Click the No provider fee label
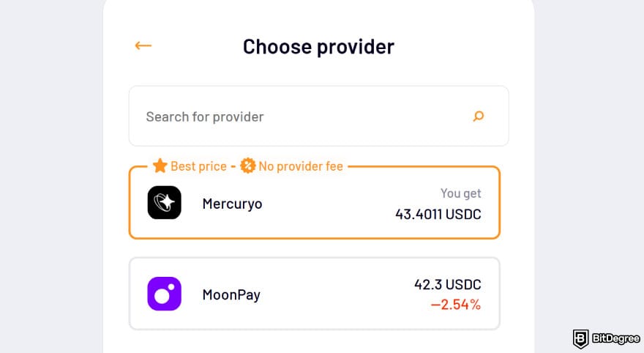This screenshot has width=644, height=353. pos(301,166)
